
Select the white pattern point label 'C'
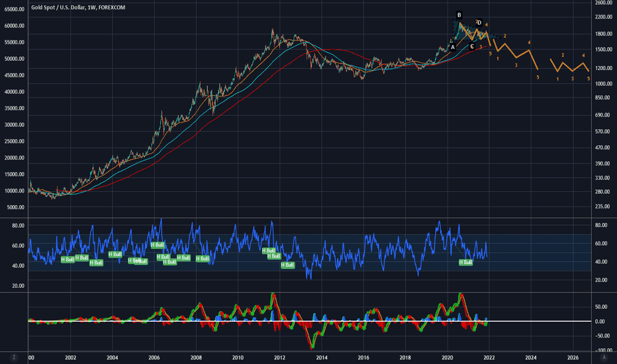click(x=472, y=46)
